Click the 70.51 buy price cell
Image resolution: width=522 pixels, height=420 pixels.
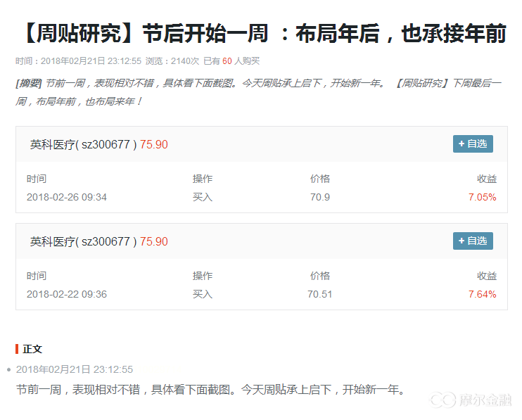[x=319, y=294]
